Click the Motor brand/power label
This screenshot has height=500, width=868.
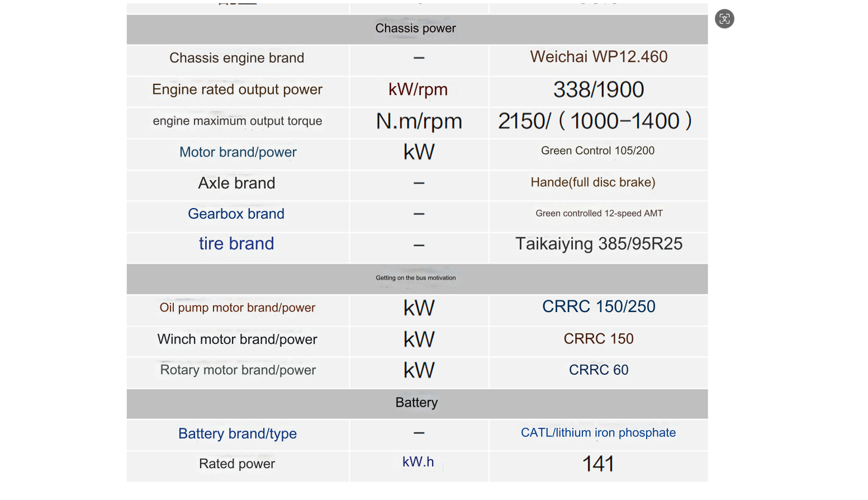click(x=238, y=152)
